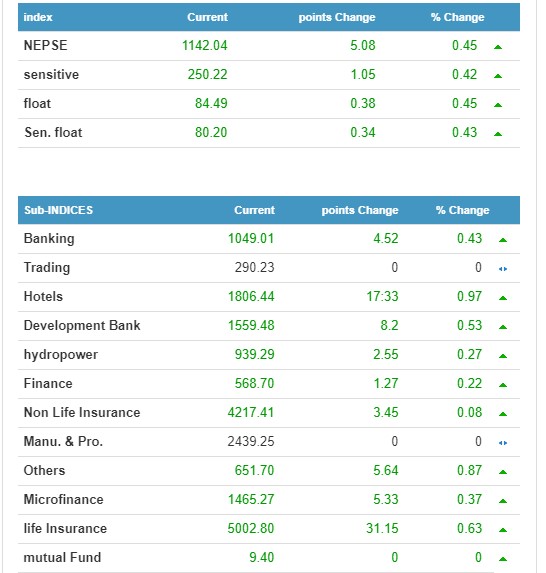The width and height of the screenshot is (546, 573).
Task: Click the up arrow in Non Life Insurance row
Action: 503,414
